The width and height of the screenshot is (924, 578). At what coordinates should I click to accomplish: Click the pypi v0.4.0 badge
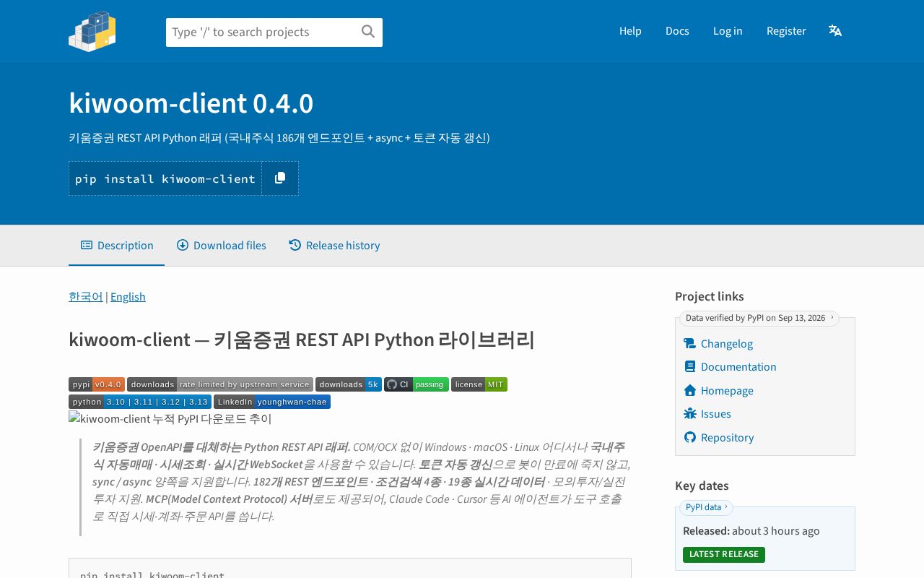coord(97,384)
